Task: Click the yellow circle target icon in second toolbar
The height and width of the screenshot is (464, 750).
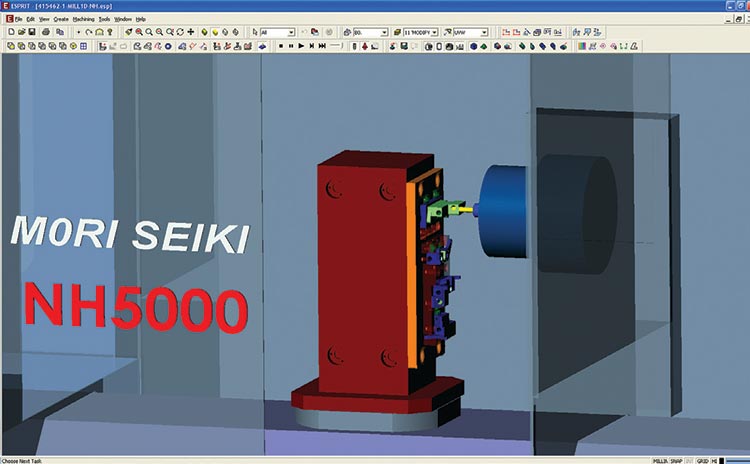Action: tap(73, 46)
